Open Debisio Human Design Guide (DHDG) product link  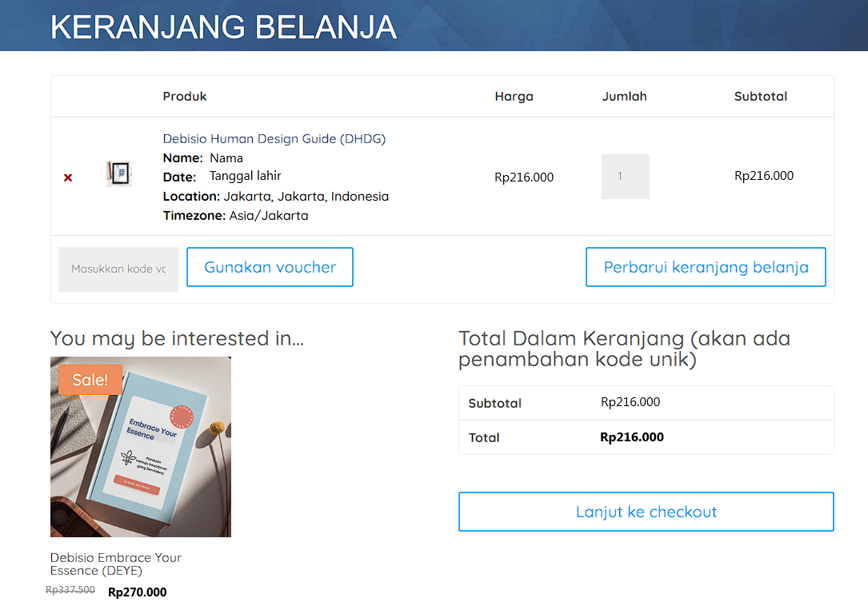click(x=274, y=139)
